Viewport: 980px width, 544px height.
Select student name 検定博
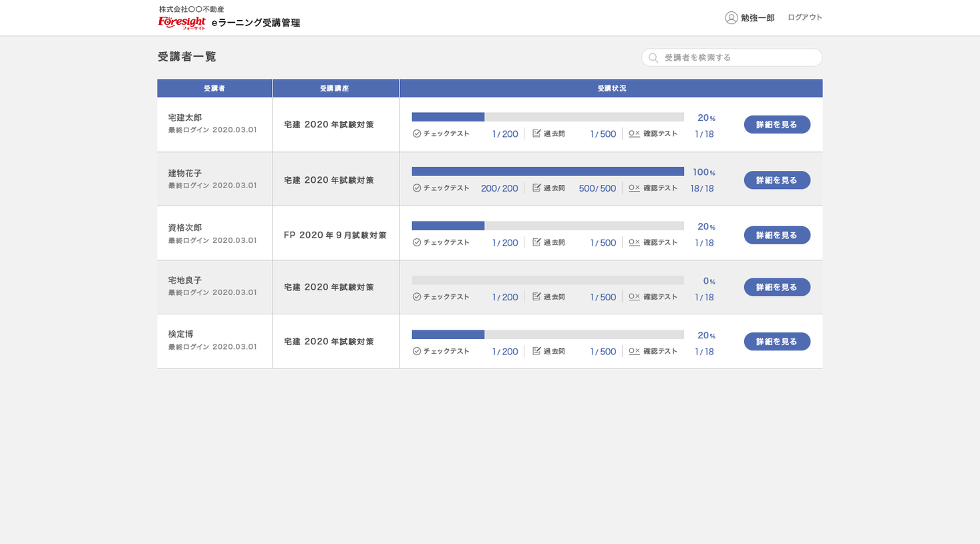click(x=180, y=334)
